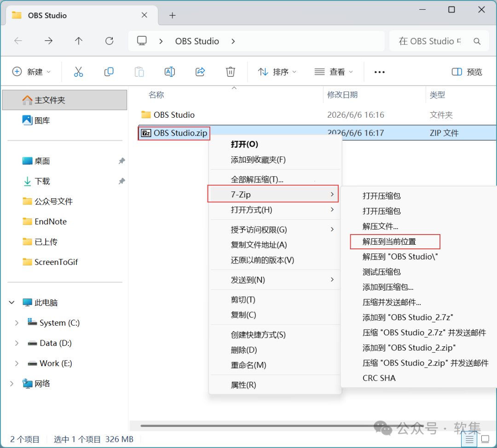Screen dimensions: 497x448
Task: Choose 创建快捷方式(S)
Action: click(x=275, y=334)
